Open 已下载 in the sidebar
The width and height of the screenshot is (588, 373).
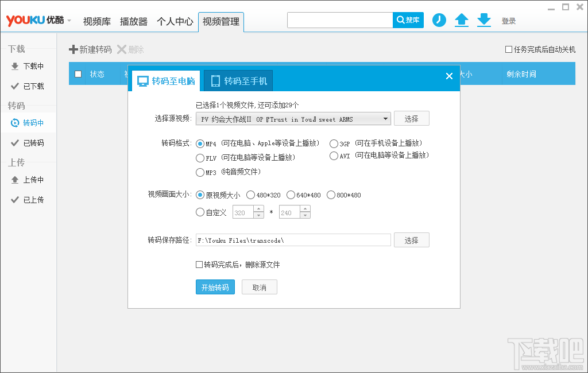pyautogui.click(x=29, y=86)
